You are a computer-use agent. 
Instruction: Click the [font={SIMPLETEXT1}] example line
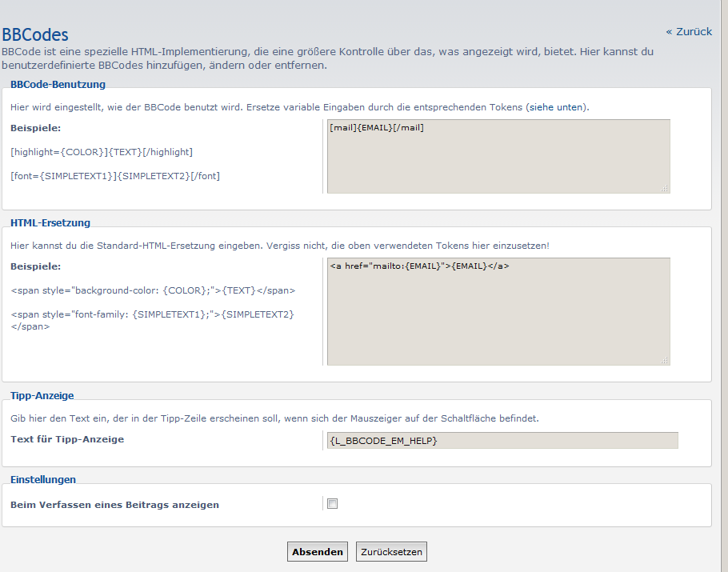tap(115, 176)
